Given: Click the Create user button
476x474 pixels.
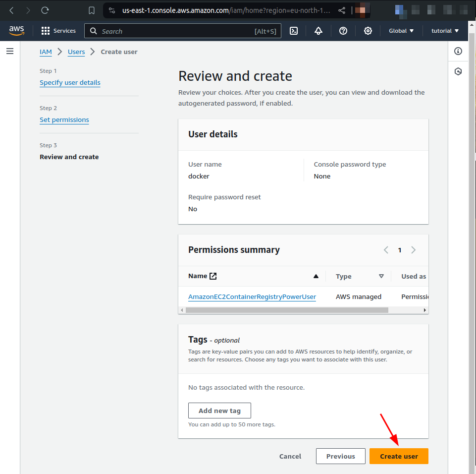Looking at the screenshot, I should click(399, 456).
